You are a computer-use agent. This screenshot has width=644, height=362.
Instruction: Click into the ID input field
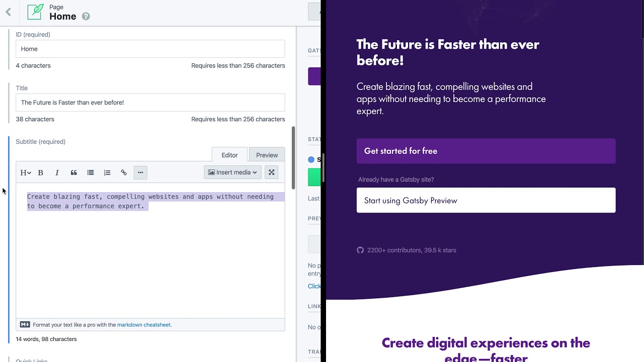[150, 49]
